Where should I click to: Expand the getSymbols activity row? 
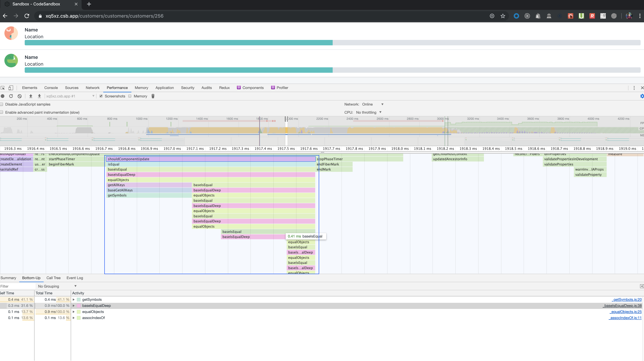click(73, 299)
